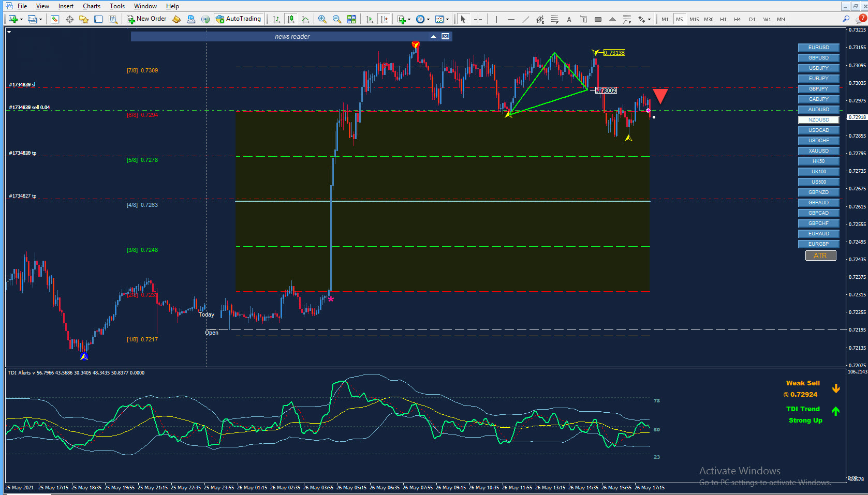The width and height of the screenshot is (868, 495).
Task: Click the New Chart icon
Action: [x=13, y=19]
